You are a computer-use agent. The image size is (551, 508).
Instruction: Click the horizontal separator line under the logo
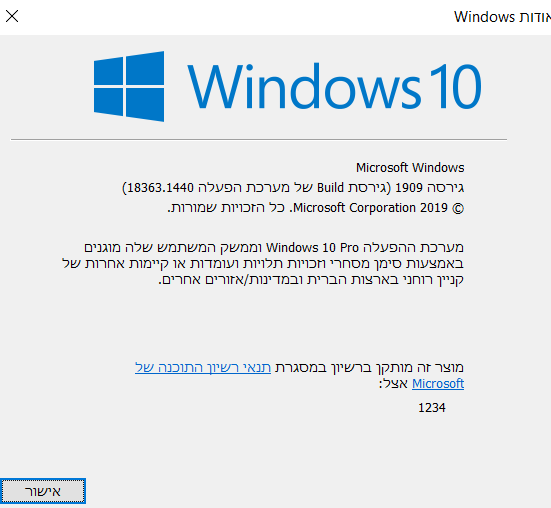(x=259, y=139)
